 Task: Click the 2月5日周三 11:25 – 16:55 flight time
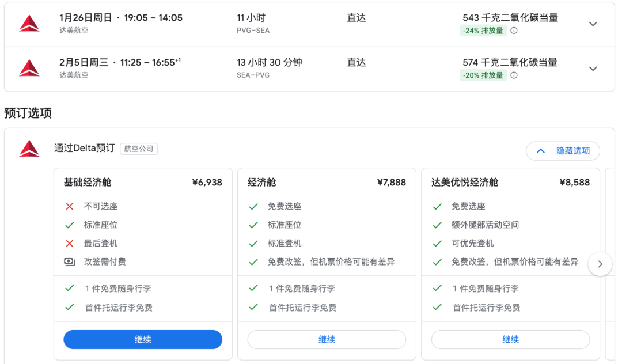[120, 63]
